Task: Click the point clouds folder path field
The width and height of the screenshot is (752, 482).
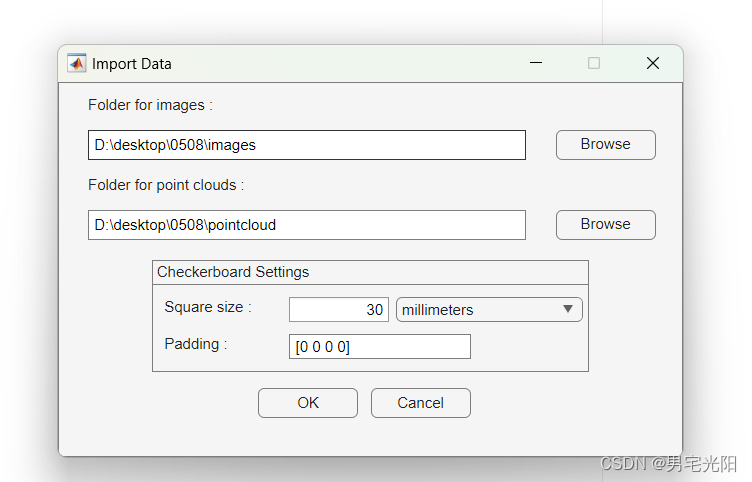Action: coord(306,225)
